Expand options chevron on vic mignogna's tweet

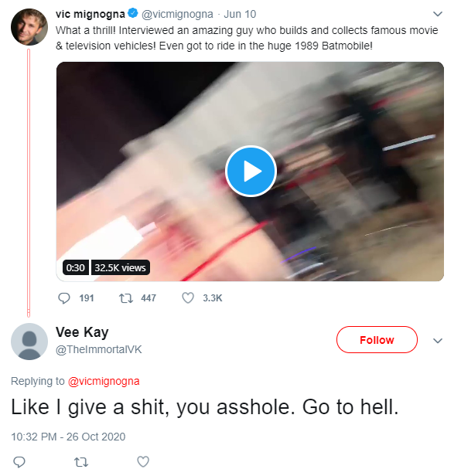click(437, 14)
